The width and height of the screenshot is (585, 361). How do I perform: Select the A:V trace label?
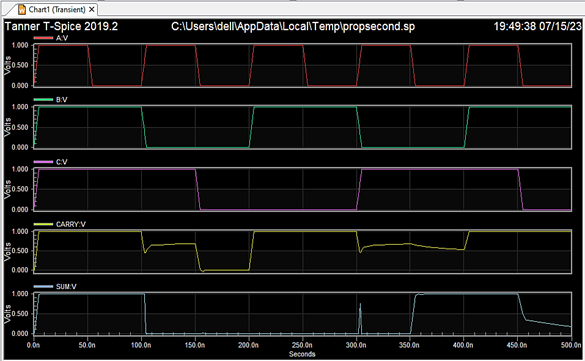[x=62, y=38]
